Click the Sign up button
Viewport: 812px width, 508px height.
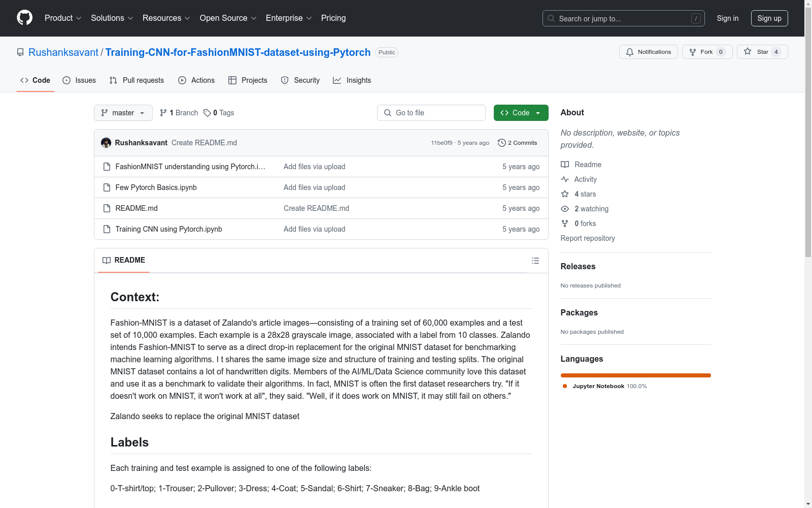(769, 18)
